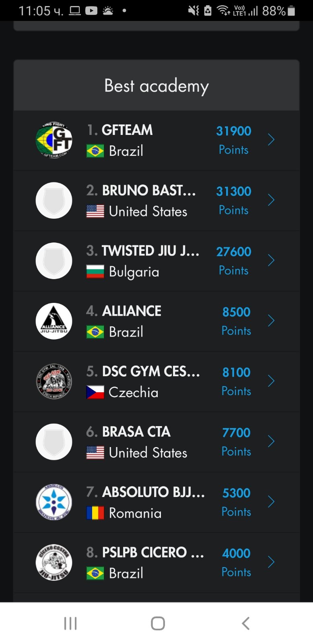
Task: Tap the PSLPB Cicero Costha logo
Action: [x=54, y=563]
